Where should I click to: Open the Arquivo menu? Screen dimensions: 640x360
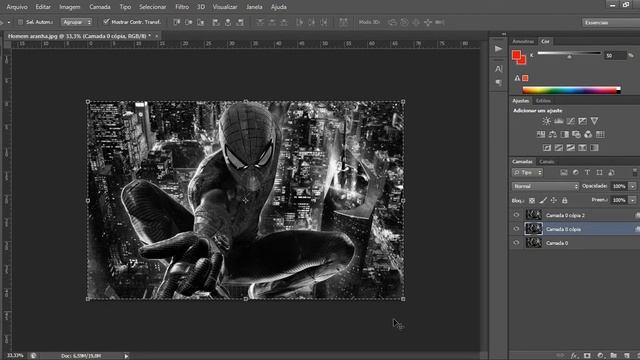coord(17,7)
